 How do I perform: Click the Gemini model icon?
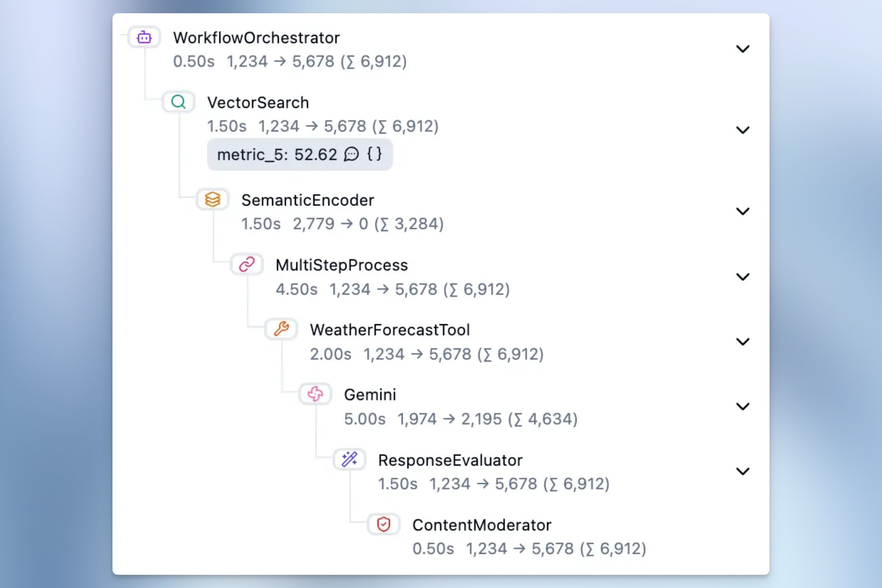point(315,394)
